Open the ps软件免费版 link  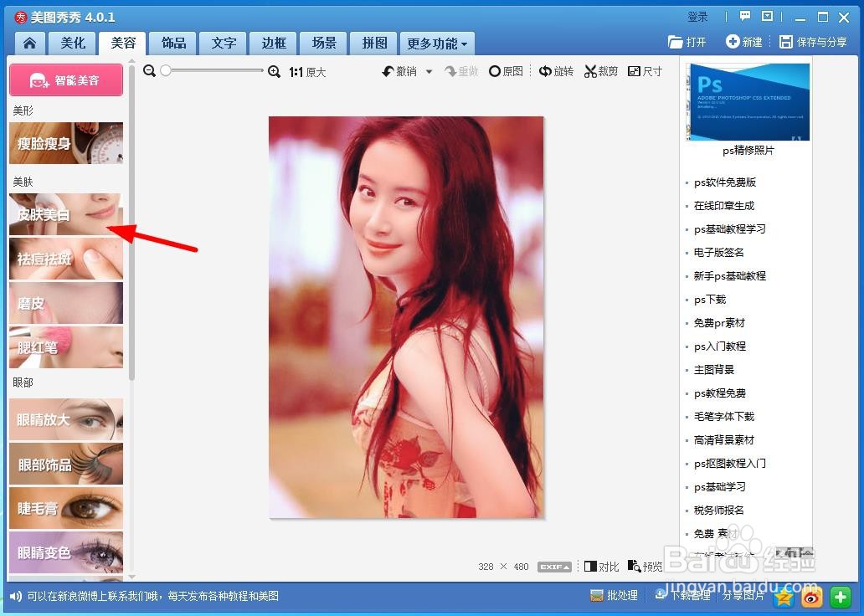(x=724, y=182)
